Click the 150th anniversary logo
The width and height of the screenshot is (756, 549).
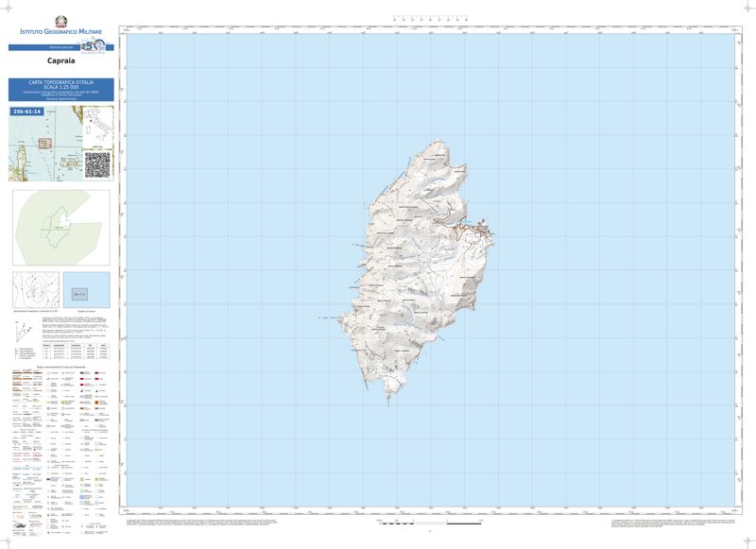tap(90, 46)
